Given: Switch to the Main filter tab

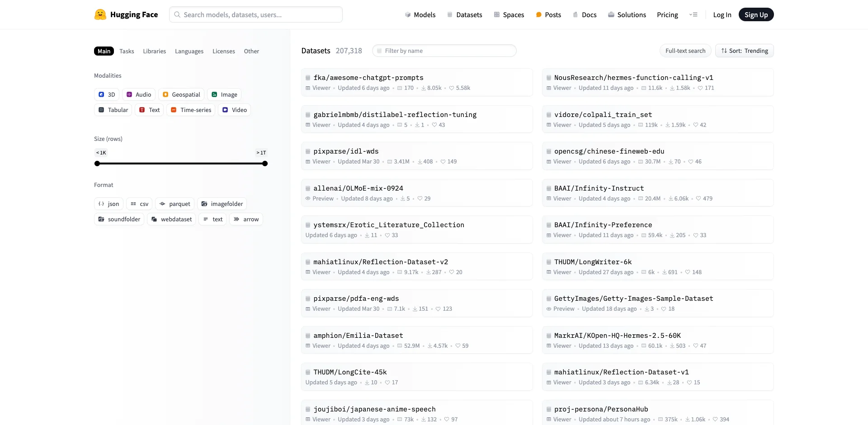Looking at the screenshot, I should click(x=104, y=51).
